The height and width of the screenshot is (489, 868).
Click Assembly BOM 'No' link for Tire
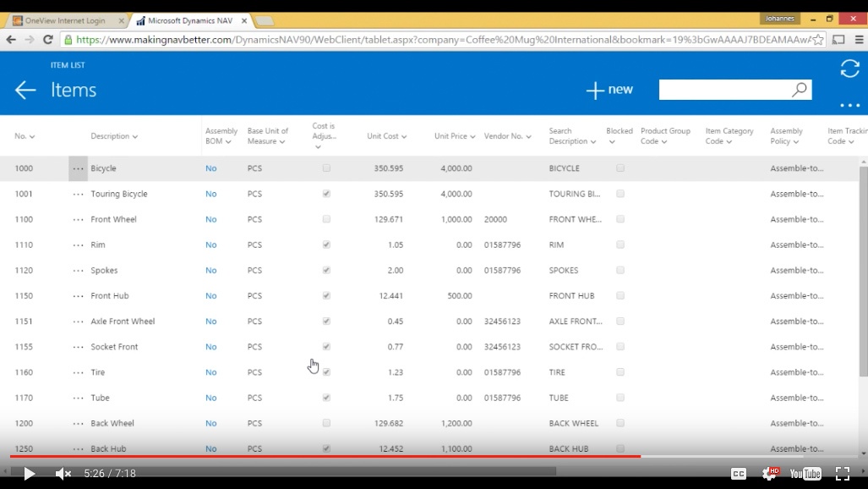click(x=211, y=372)
